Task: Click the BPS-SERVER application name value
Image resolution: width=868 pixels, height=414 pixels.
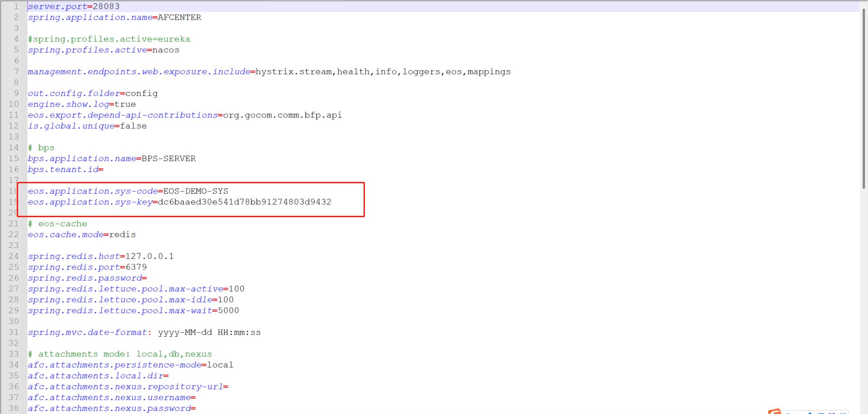Action: 168,158
